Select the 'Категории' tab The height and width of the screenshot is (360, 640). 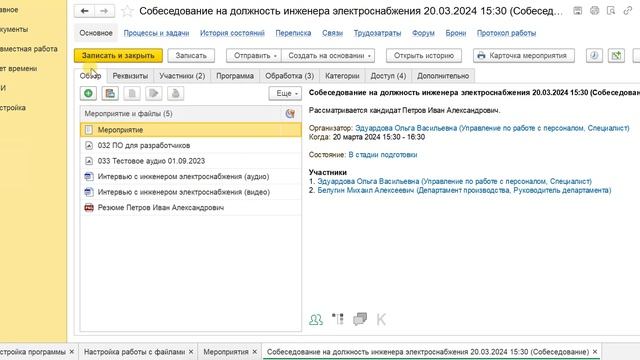pos(342,76)
